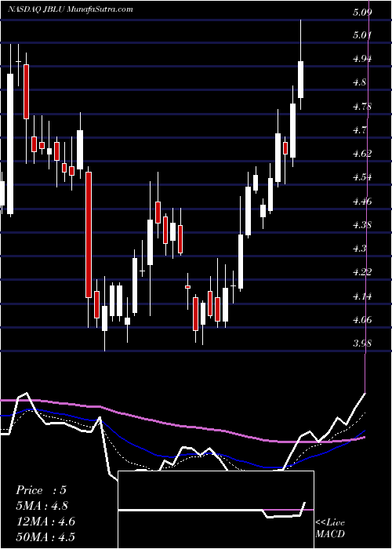This screenshot has height=549, width=392.
Task: Click the 4.22 price axis label
Action: coord(361,272)
